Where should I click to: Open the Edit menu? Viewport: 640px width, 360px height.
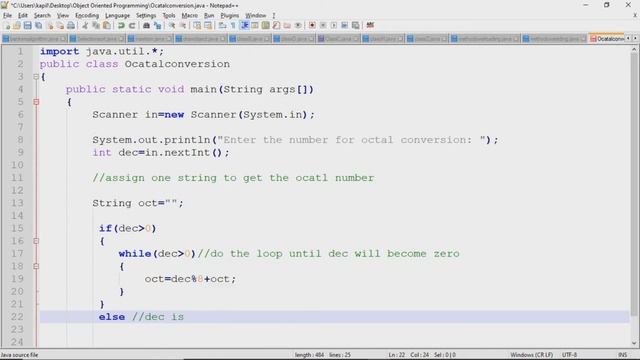pos(23,16)
